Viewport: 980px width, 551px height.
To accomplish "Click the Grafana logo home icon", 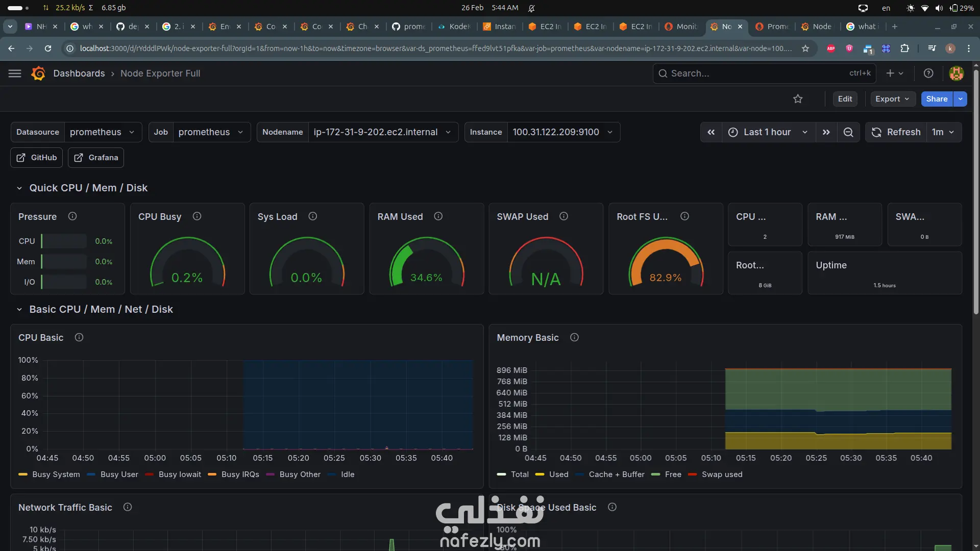I will tap(38, 73).
